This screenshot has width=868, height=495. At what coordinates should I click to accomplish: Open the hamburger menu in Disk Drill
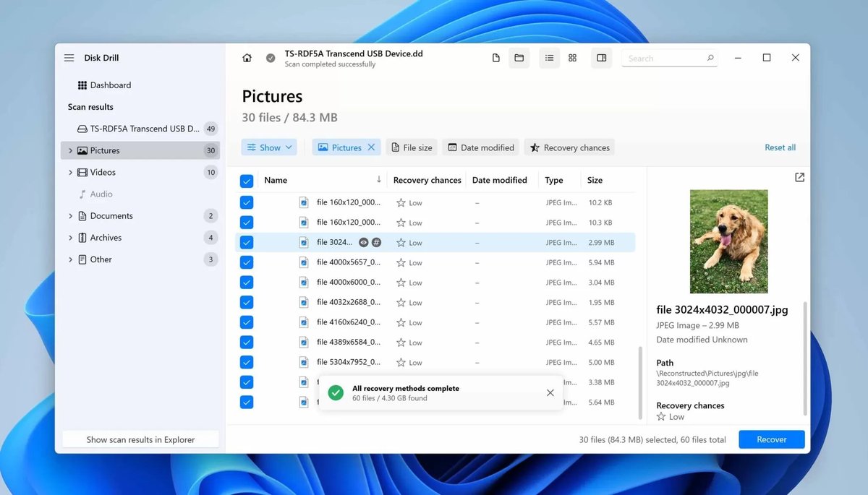(x=69, y=58)
